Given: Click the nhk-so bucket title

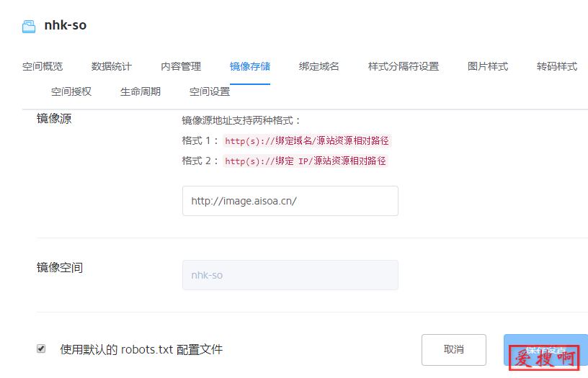Looking at the screenshot, I should [x=66, y=25].
